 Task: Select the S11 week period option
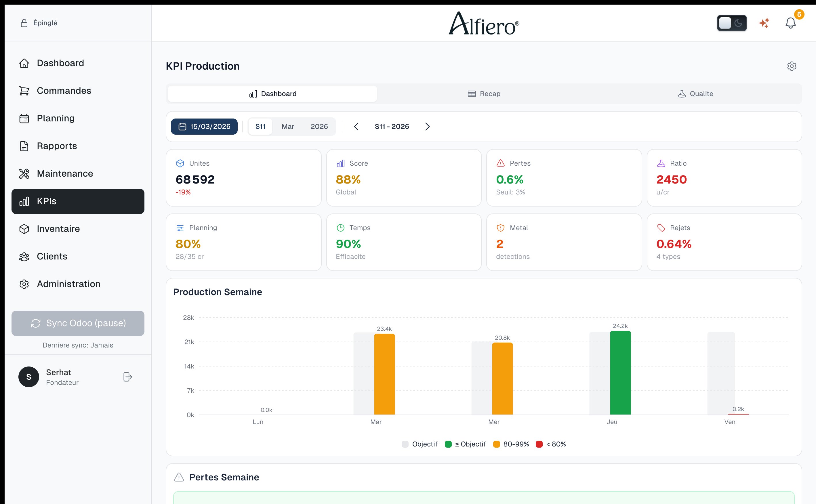pyautogui.click(x=260, y=126)
